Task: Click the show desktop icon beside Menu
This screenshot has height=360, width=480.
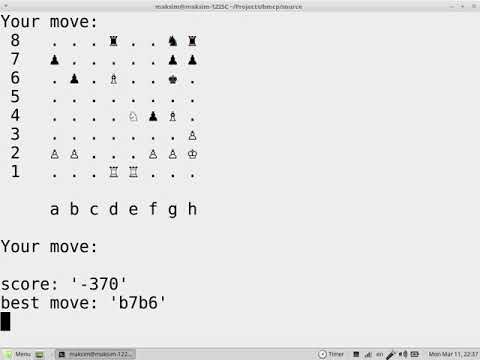Action: pyautogui.click(x=39, y=354)
